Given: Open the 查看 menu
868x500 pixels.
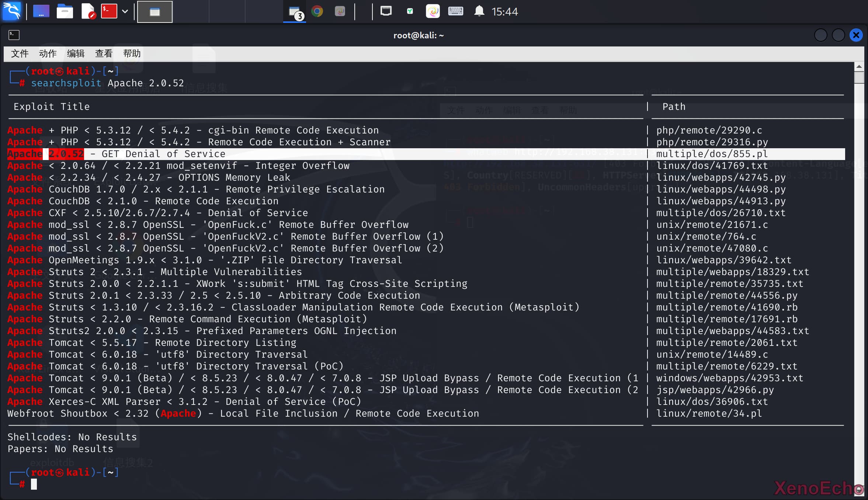Looking at the screenshot, I should click(104, 53).
